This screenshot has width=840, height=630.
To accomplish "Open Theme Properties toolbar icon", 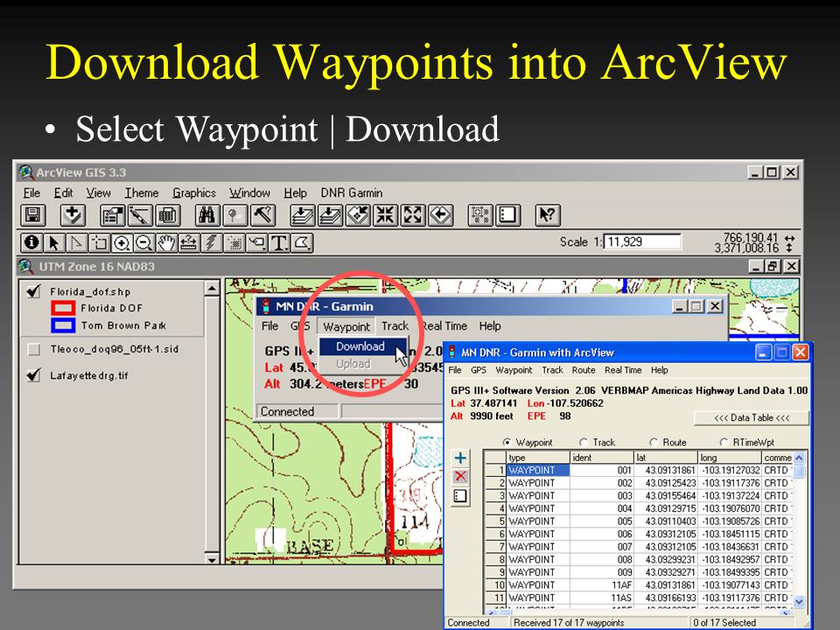I will coord(112,215).
